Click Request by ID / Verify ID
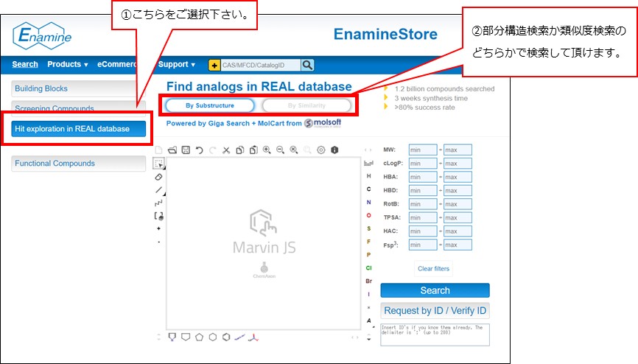The width and height of the screenshot is (638, 364). pos(435,311)
